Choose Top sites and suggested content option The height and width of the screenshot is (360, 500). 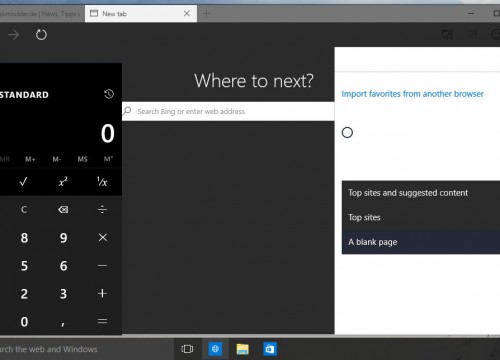[421, 193]
